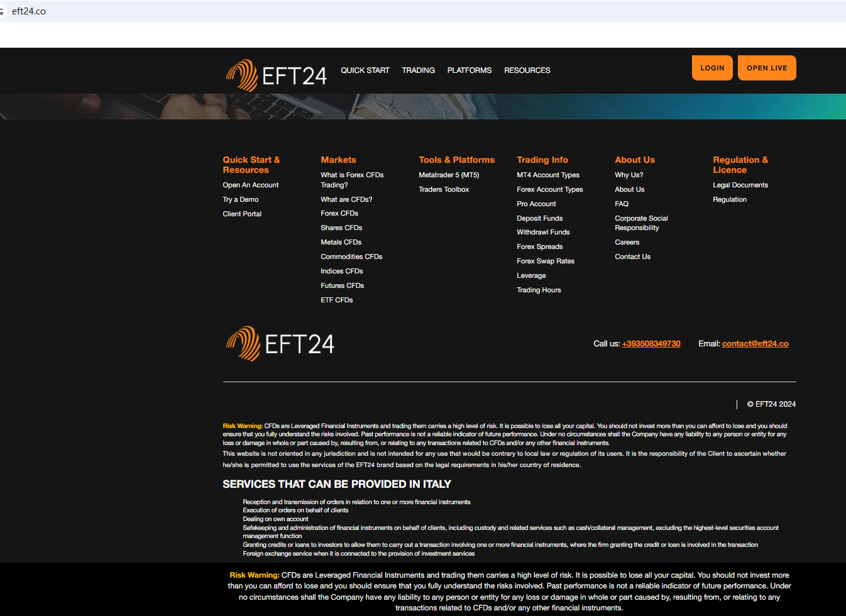Click 'Execution of orders on behalf of clients'
The image size is (846, 616).
pos(295,510)
